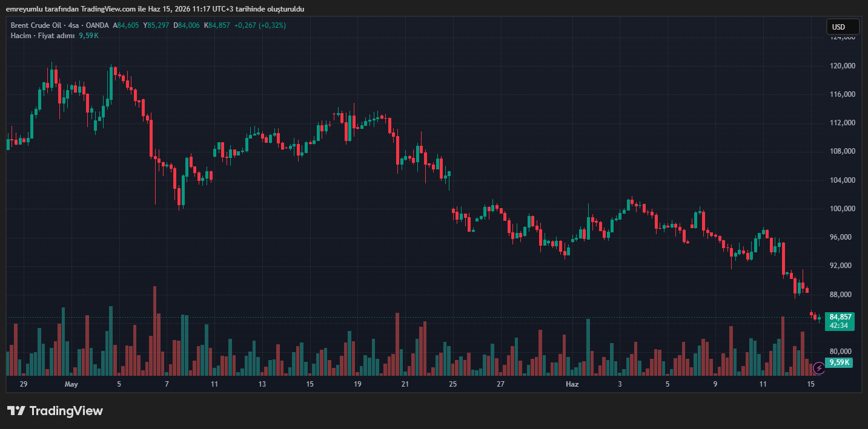Click the +0,267 (+0,32%) change value
Image resolution: width=868 pixels, height=429 pixels.
tap(260, 25)
